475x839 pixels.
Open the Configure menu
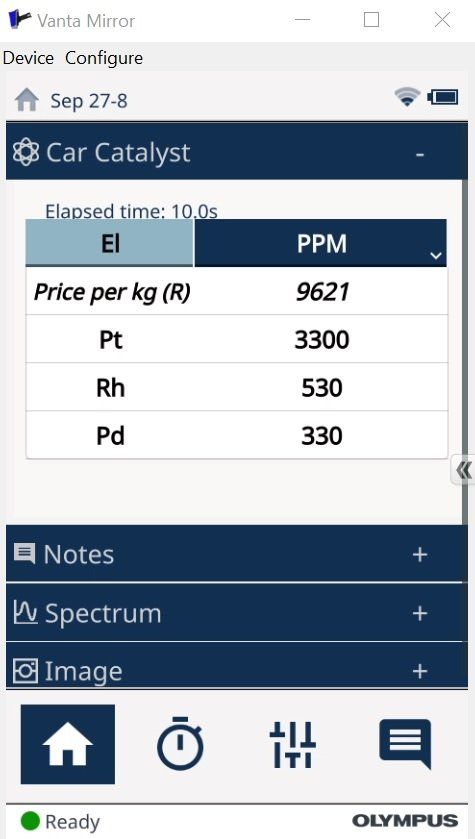click(x=104, y=58)
